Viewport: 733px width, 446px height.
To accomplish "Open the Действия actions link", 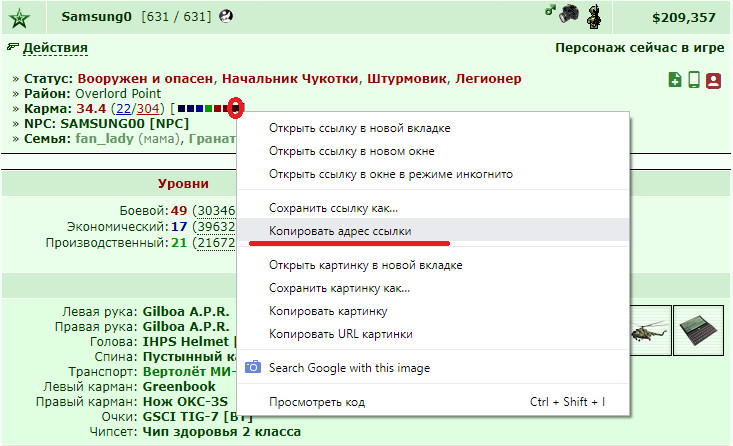I will (x=55, y=48).
